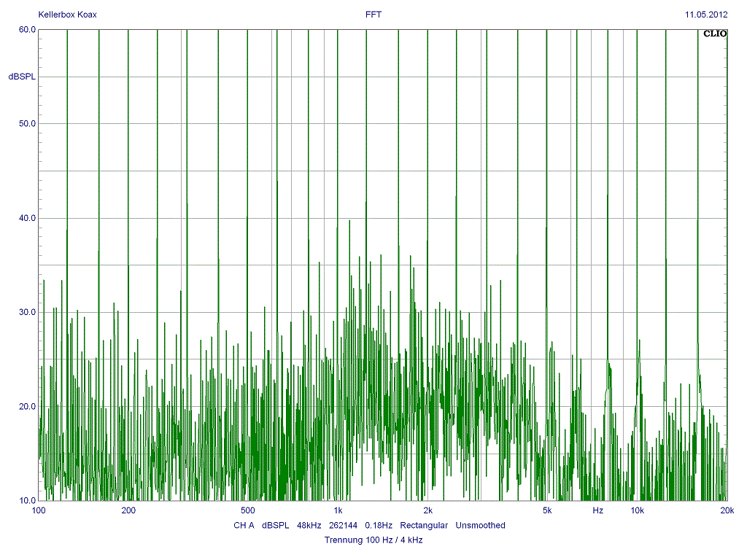Click the 'Unsmoothed' text
Image resolution: width=747 pixels, height=560 pixels.
pos(480,525)
